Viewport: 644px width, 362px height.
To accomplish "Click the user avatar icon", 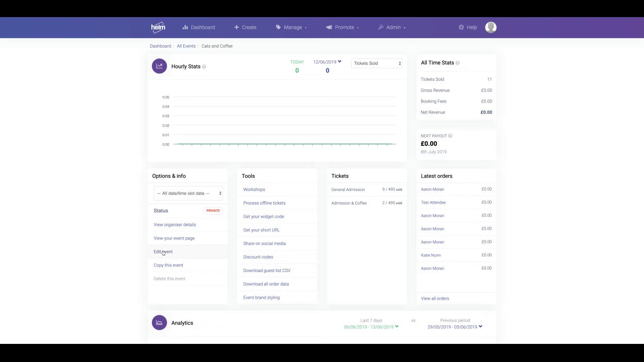I will [491, 27].
